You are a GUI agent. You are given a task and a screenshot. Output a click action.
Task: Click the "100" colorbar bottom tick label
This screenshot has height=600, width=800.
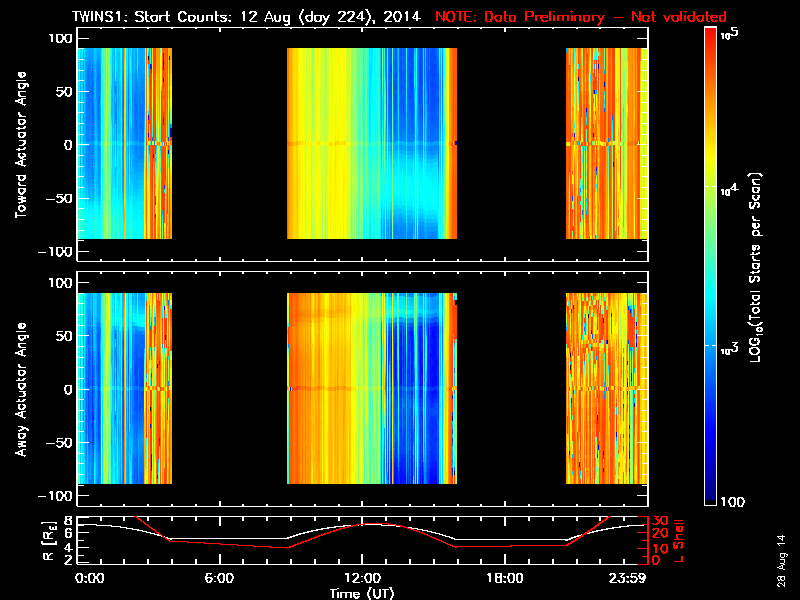tap(732, 502)
